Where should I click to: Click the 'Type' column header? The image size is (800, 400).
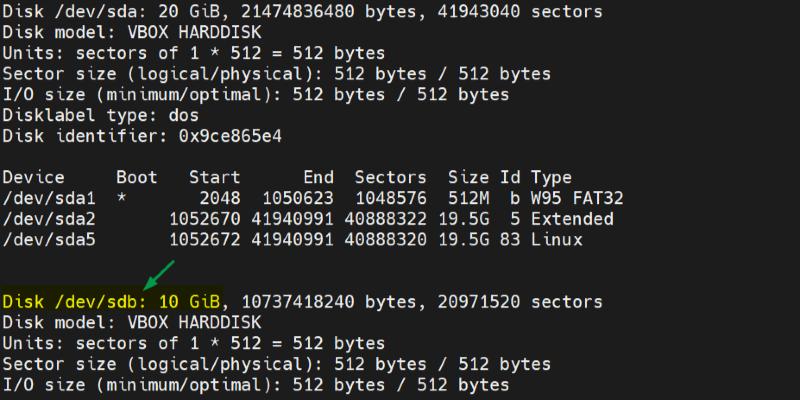[x=551, y=177]
